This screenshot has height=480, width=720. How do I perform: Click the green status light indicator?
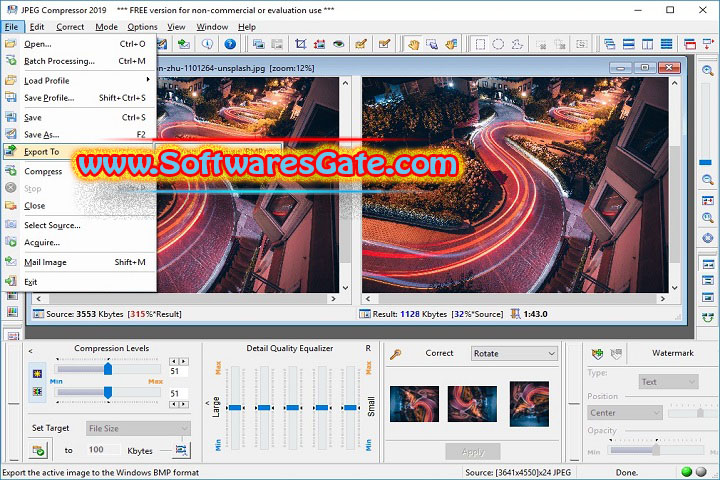(x=687, y=472)
